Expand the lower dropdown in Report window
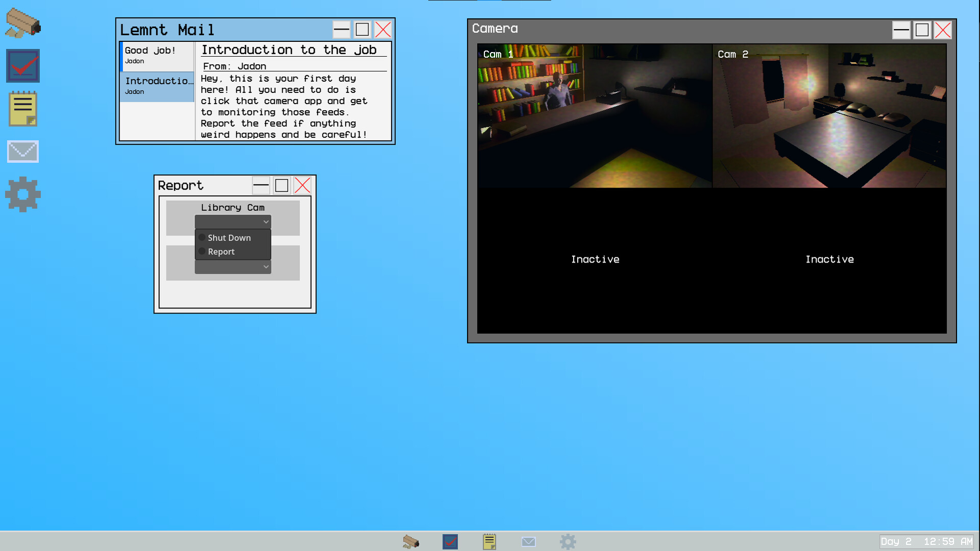The height and width of the screenshot is (551, 980). (x=233, y=267)
